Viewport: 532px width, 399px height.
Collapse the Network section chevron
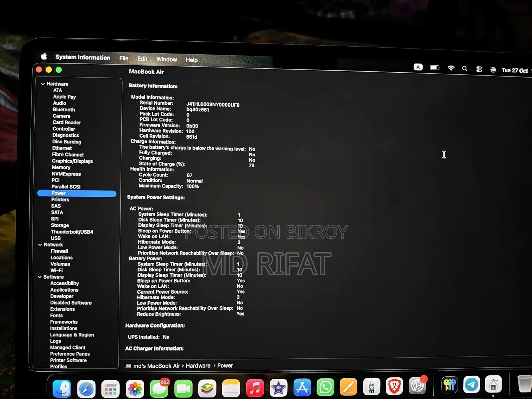[40, 245]
